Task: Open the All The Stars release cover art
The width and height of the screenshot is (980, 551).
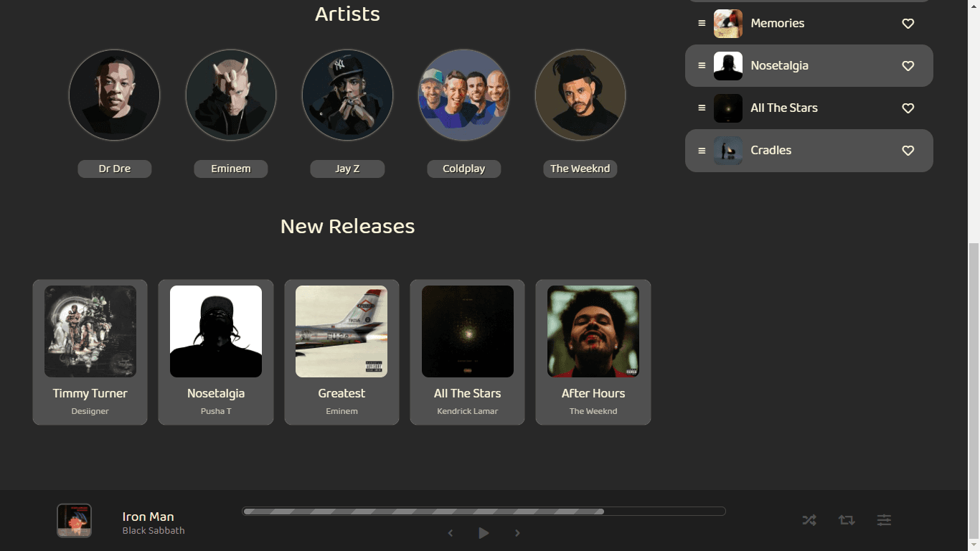Action: (x=468, y=331)
